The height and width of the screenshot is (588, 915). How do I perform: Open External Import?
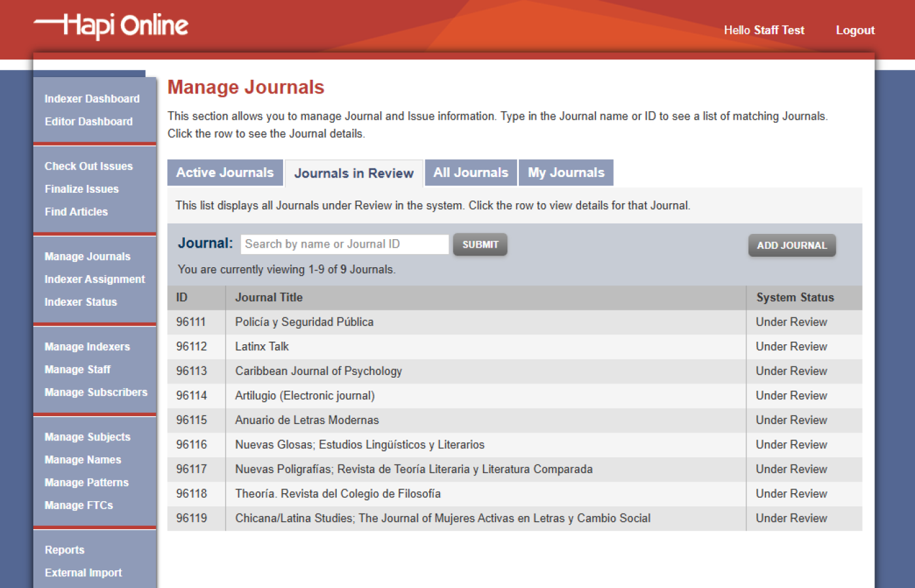click(83, 572)
